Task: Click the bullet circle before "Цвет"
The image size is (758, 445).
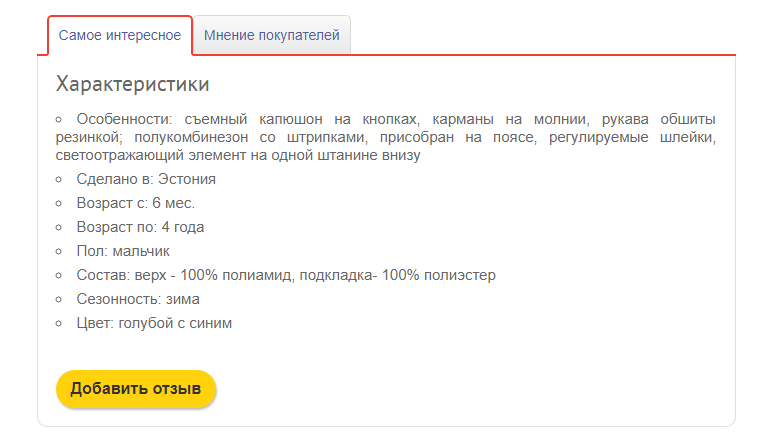Action: 60,324
